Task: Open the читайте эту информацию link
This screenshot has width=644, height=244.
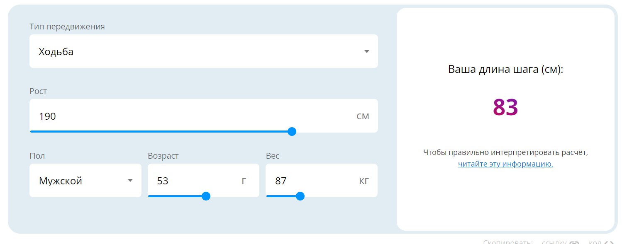Action: (x=505, y=164)
